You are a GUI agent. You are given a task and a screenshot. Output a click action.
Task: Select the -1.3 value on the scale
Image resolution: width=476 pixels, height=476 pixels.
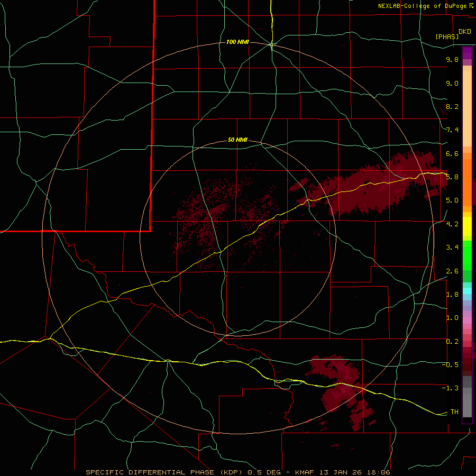click(x=450, y=388)
